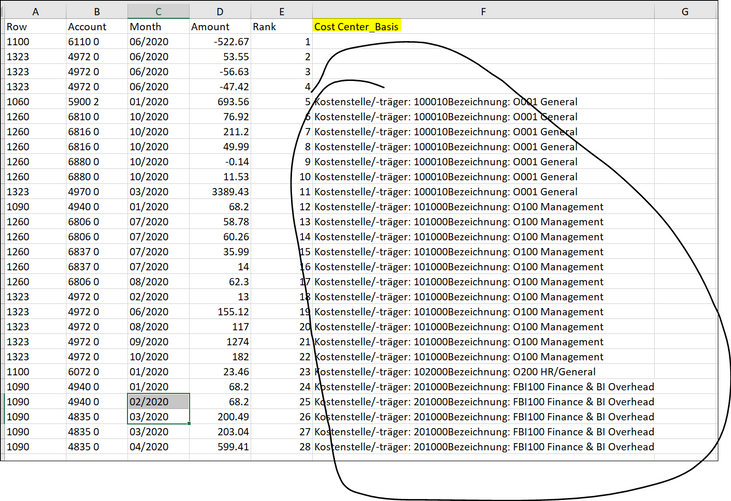
Task: Select column D header
Action: 220,12
